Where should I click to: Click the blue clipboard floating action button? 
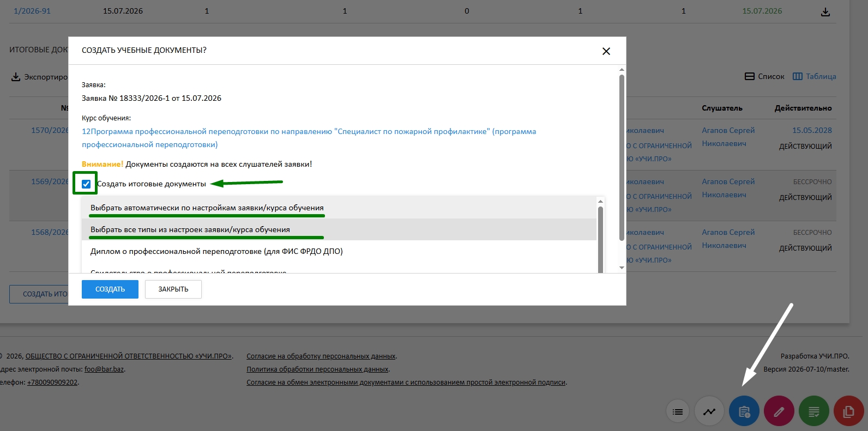(x=744, y=411)
